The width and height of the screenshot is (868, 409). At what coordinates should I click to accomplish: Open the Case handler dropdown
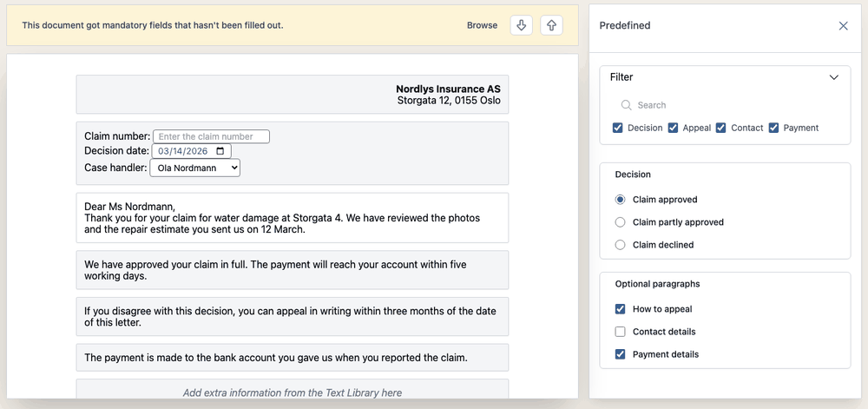[194, 168]
